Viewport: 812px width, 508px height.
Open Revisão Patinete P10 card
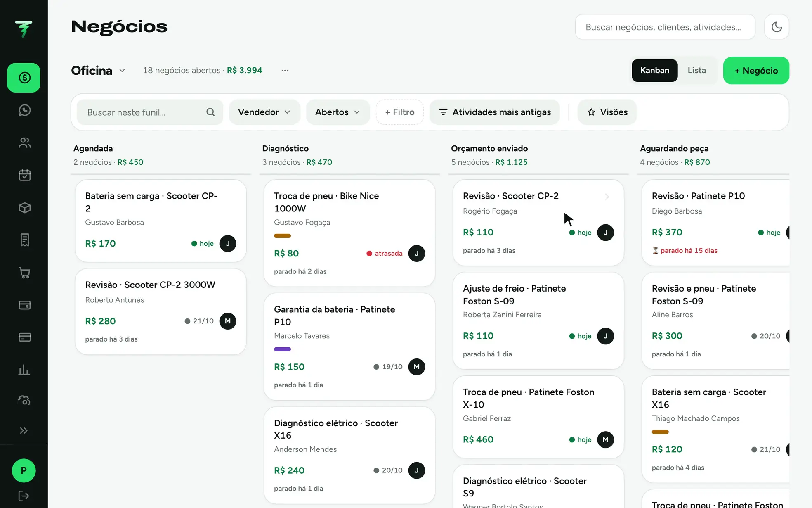[716, 223]
